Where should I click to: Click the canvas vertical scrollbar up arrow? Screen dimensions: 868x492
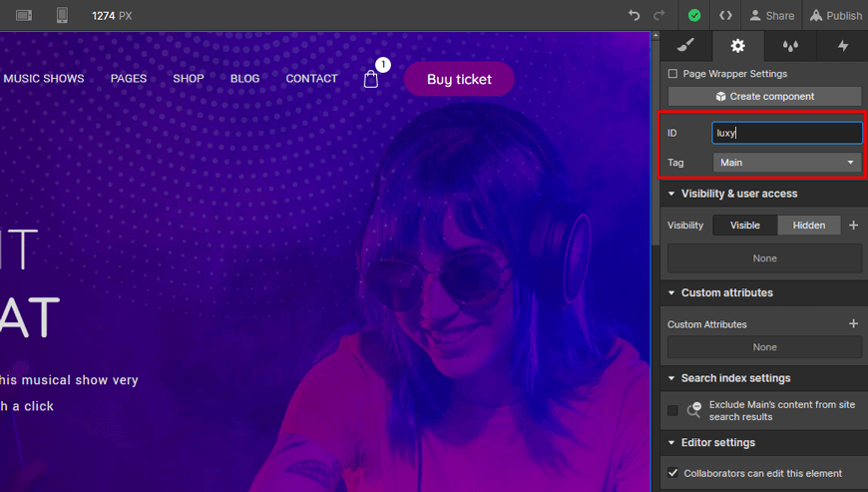(655, 35)
